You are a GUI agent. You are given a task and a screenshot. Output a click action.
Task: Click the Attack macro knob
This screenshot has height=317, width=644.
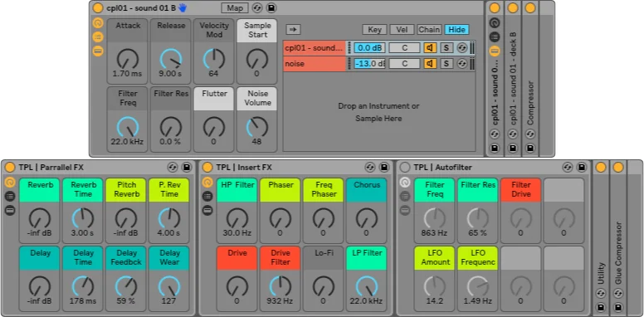[x=128, y=59]
